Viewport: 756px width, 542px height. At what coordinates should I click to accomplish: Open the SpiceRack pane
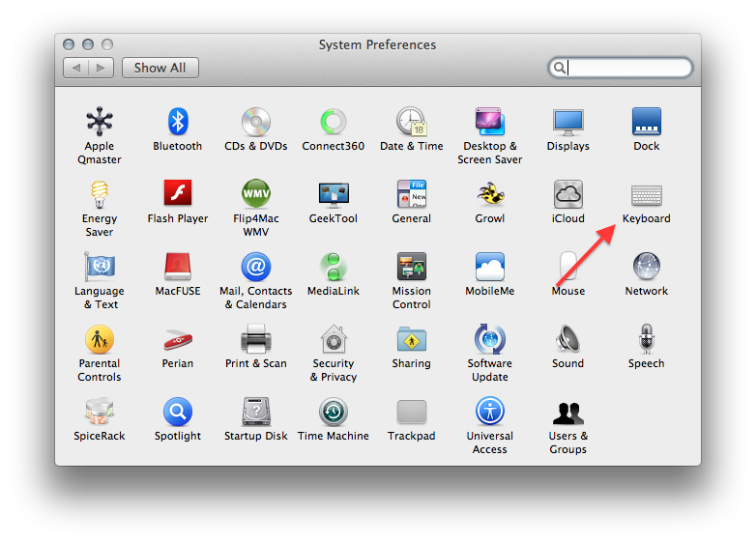(100, 412)
